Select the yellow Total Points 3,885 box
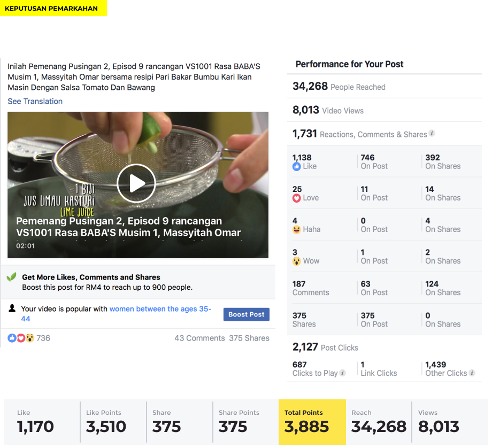This screenshot has width=492, height=448. tap(312, 422)
